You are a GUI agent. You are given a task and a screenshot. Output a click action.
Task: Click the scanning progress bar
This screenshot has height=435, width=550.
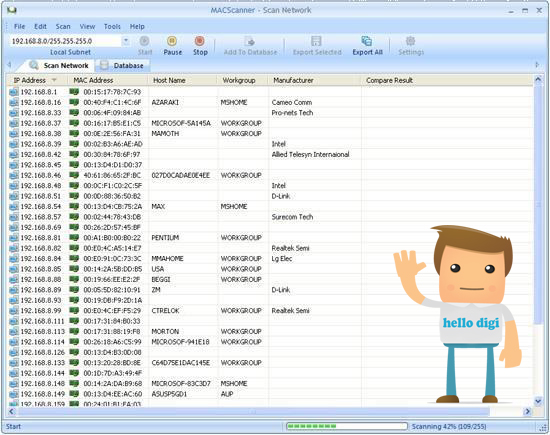point(347,426)
